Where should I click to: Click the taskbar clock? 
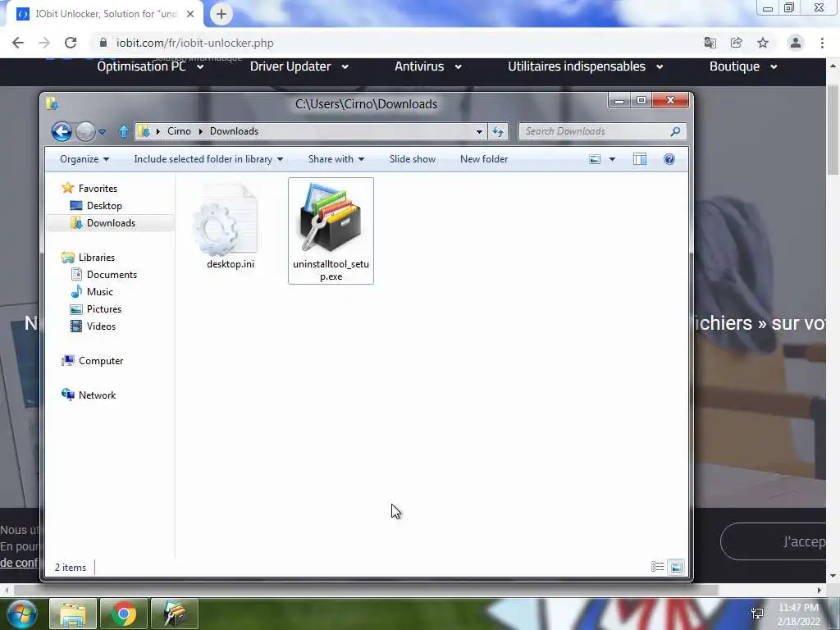coord(798,614)
